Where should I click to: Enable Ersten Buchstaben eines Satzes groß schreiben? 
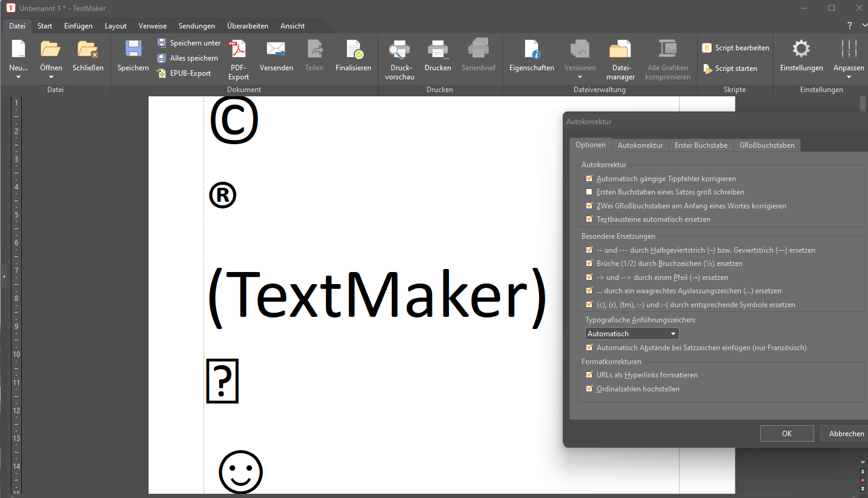pos(589,192)
